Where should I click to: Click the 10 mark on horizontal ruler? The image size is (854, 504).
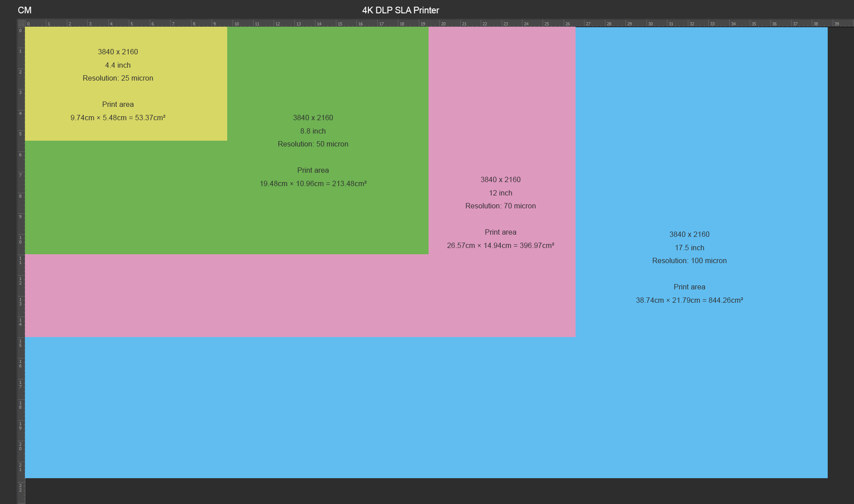tap(236, 24)
